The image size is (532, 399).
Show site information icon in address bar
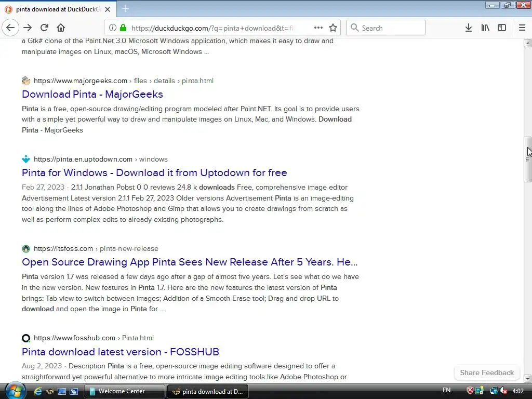113,28
